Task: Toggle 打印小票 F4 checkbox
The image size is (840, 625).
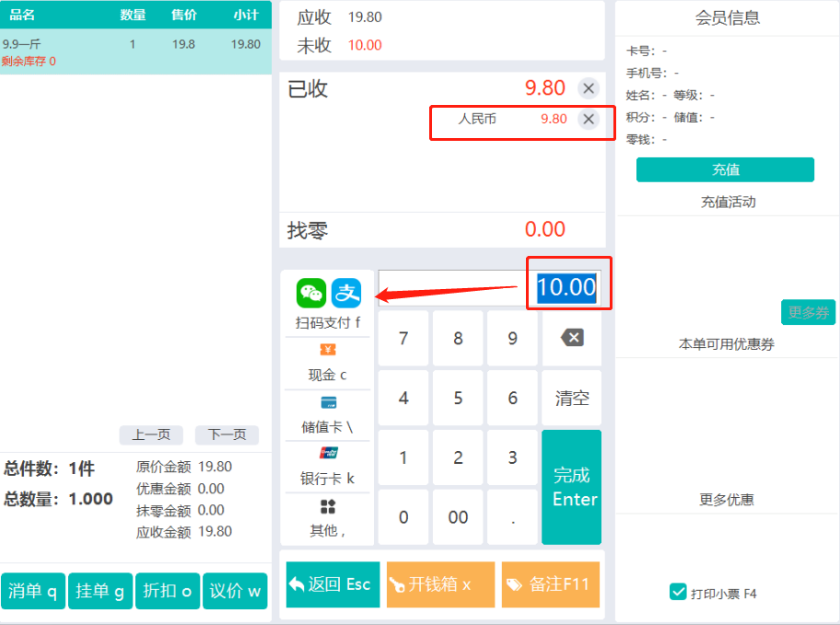Action: click(678, 592)
